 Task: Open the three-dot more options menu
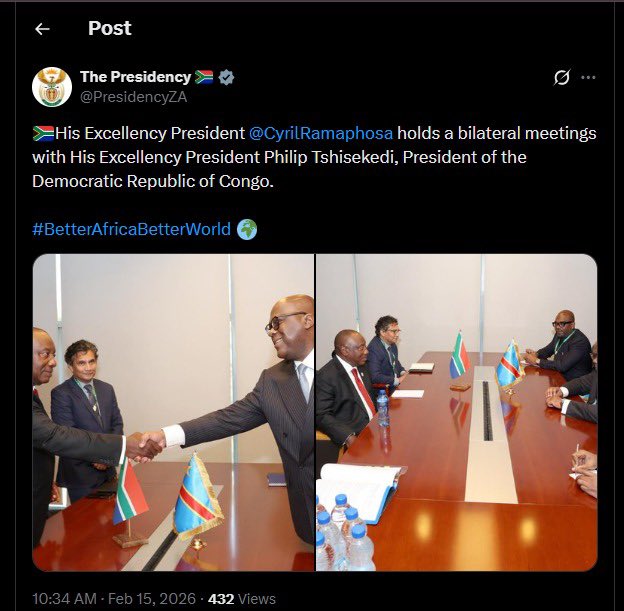589,78
